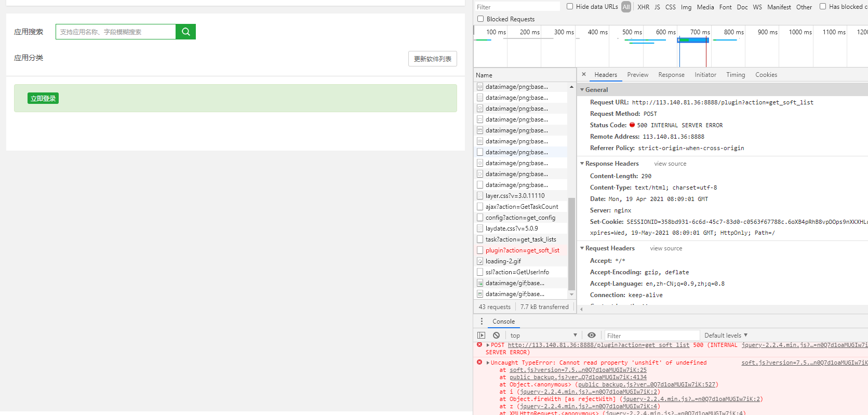Open the Initiator tab
This screenshot has width=868, height=415.
tap(705, 75)
